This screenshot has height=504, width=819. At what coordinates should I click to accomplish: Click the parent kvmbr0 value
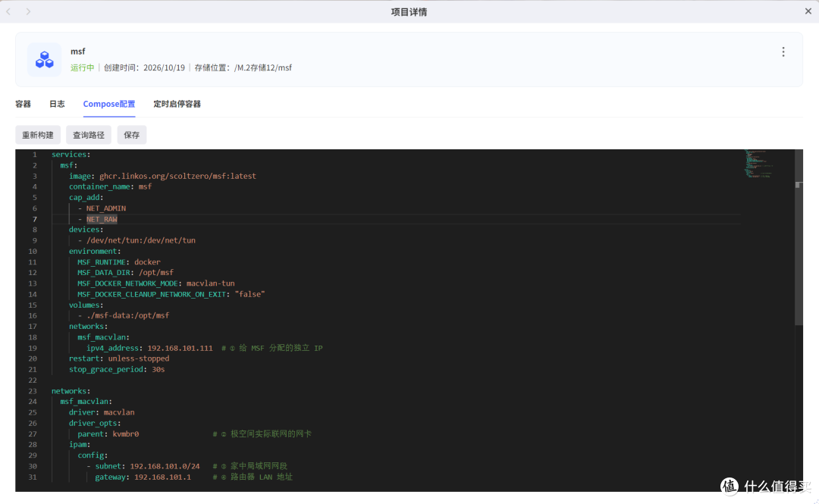pyautogui.click(x=125, y=434)
